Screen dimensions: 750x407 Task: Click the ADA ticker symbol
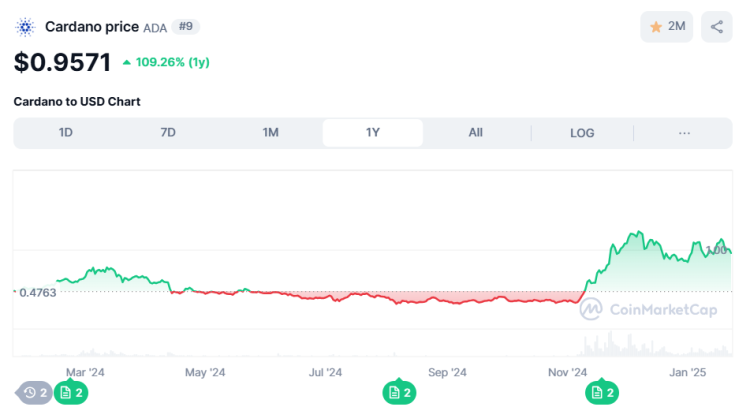(155, 28)
